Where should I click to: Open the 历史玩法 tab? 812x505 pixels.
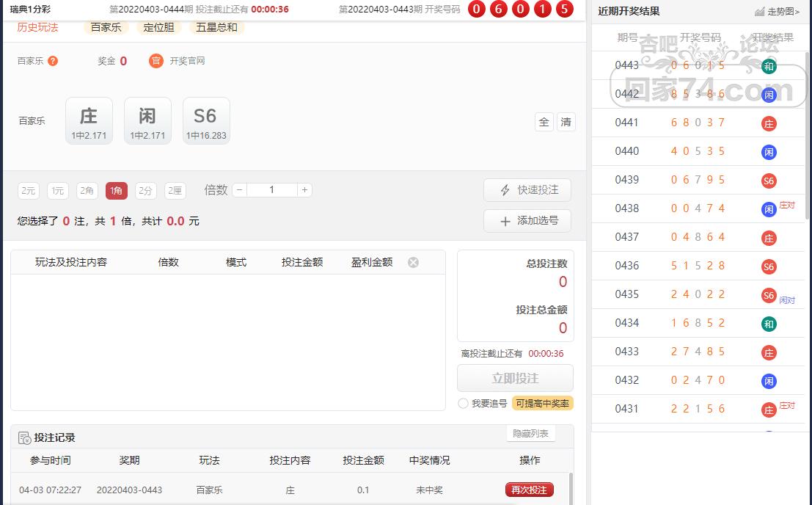click(38, 27)
